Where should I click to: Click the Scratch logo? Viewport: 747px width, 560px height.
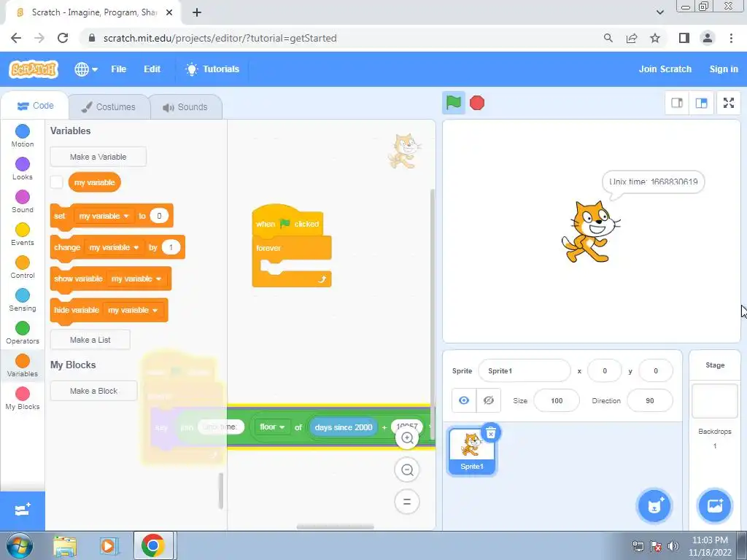34,69
